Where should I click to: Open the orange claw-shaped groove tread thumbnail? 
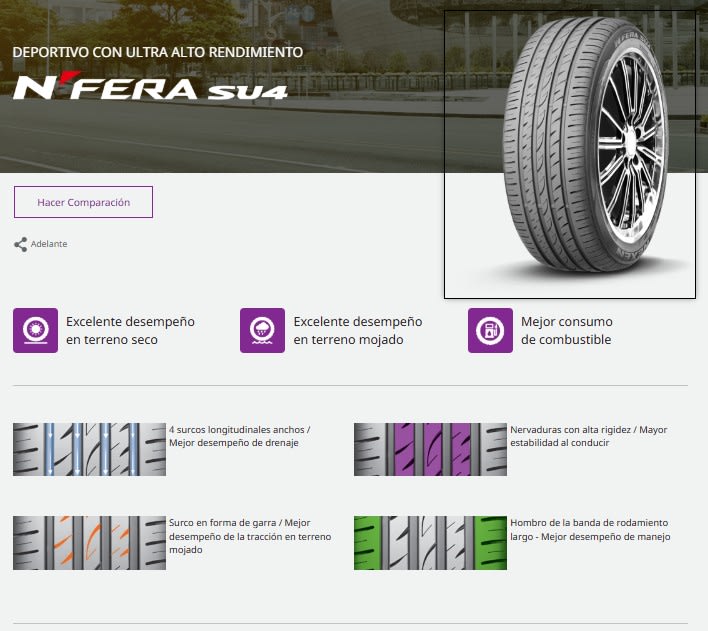pyautogui.click(x=89, y=543)
